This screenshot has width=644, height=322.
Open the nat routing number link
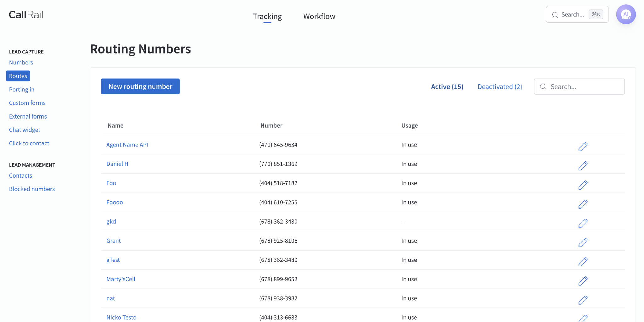click(111, 298)
